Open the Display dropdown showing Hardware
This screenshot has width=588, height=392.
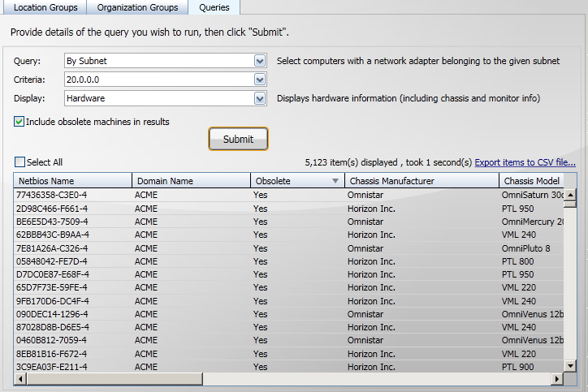point(260,98)
